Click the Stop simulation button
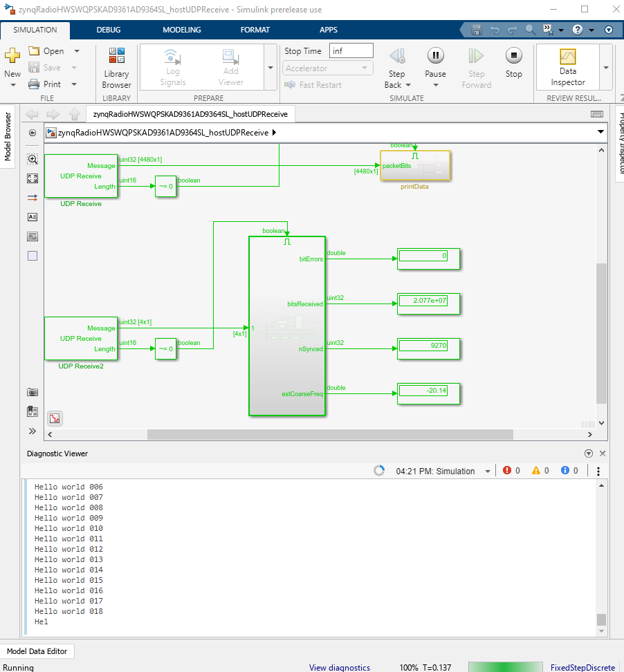Viewport: 624px width, 672px height. pos(513,57)
